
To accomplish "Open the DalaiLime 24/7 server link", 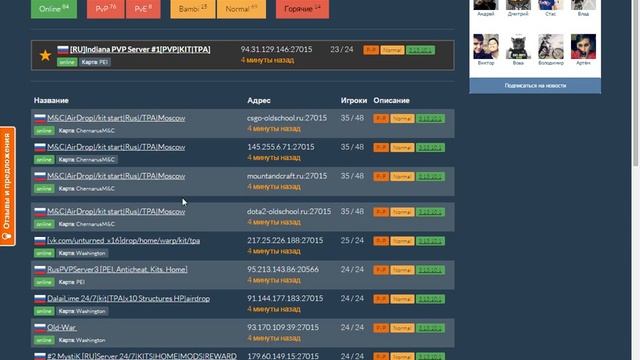I will click(128, 298).
